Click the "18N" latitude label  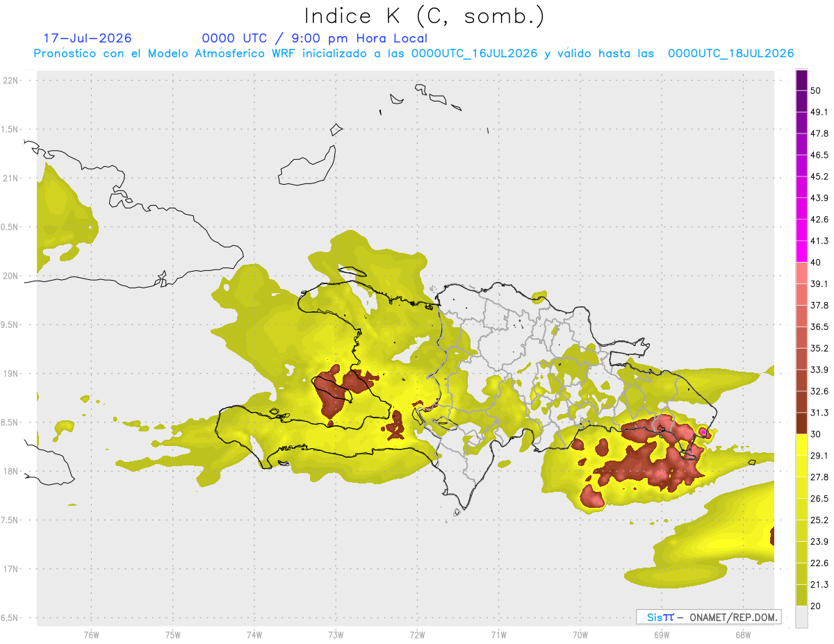click(x=10, y=471)
